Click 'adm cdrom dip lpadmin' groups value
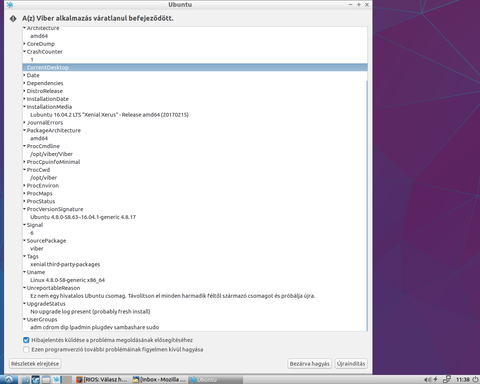The height and width of the screenshot is (384, 480). coord(94,327)
